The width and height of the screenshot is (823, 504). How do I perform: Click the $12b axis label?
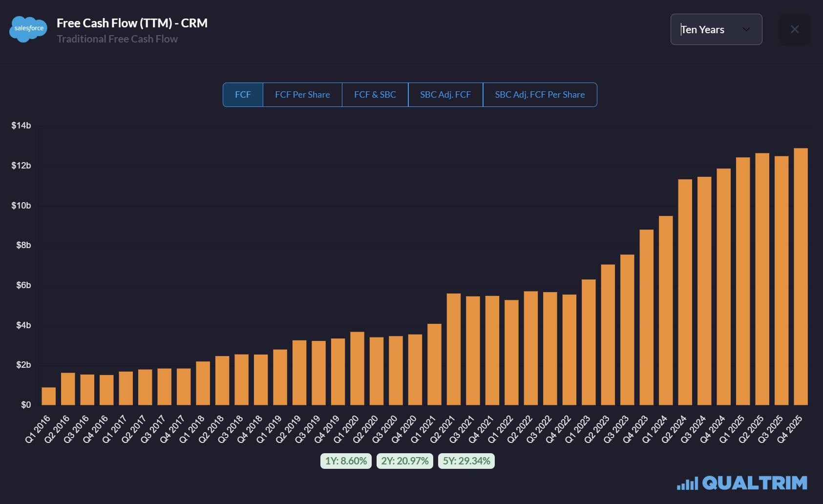click(21, 166)
